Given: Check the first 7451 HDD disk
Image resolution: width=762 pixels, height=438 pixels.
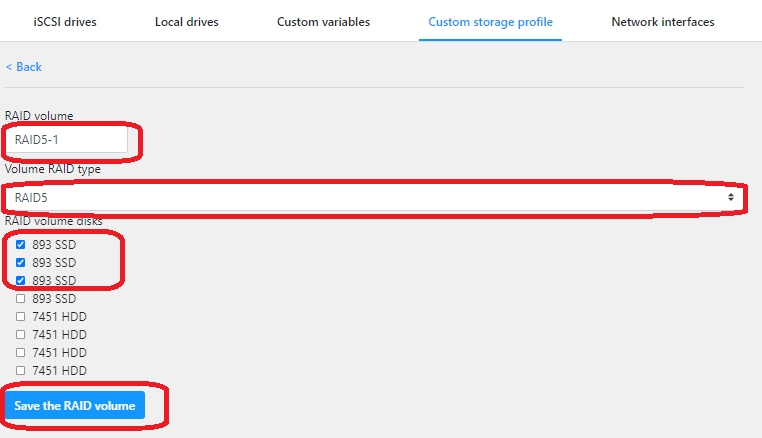Looking at the screenshot, I should point(21,316).
